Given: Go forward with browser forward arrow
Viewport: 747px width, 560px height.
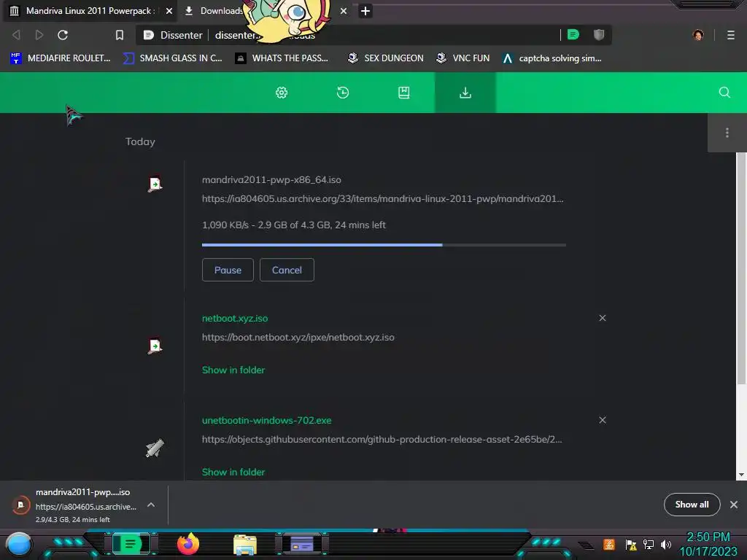Looking at the screenshot, I should [39, 35].
